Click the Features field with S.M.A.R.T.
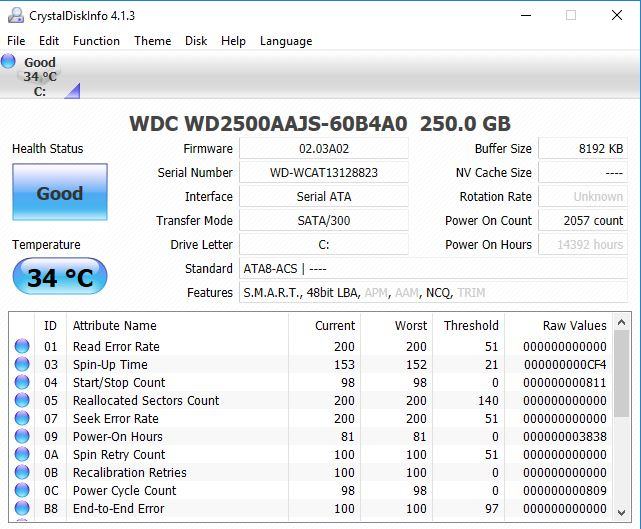 pos(433,293)
